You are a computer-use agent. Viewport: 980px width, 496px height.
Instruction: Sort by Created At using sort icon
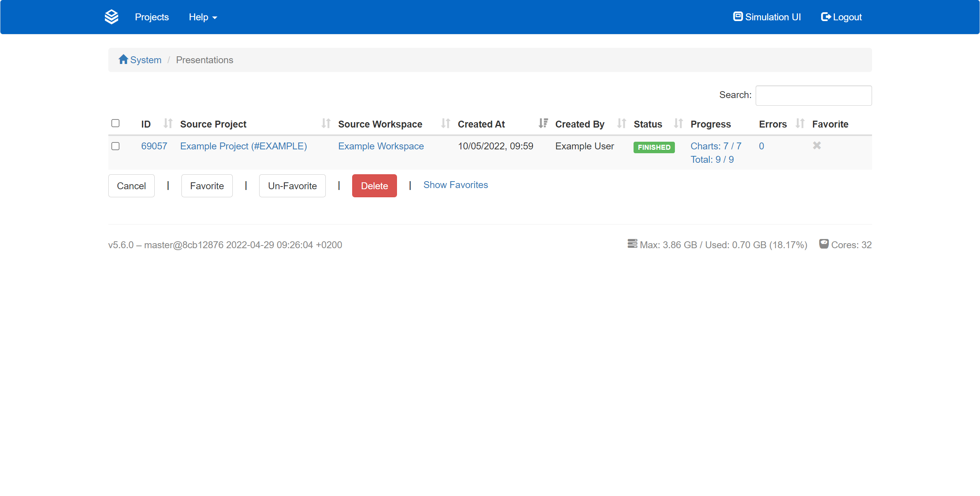click(x=543, y=123)
